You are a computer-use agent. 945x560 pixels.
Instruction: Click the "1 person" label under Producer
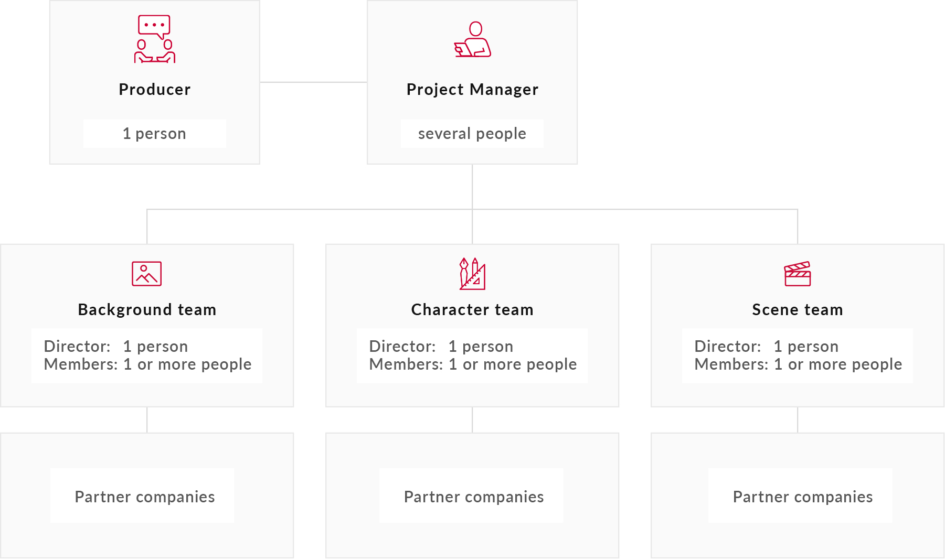154,134
